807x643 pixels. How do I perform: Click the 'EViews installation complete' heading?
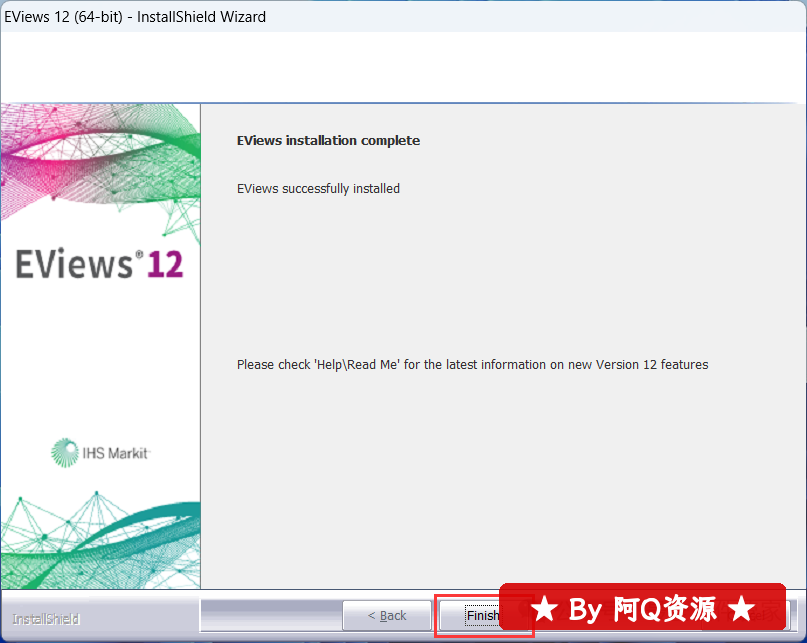click(328, 141)
